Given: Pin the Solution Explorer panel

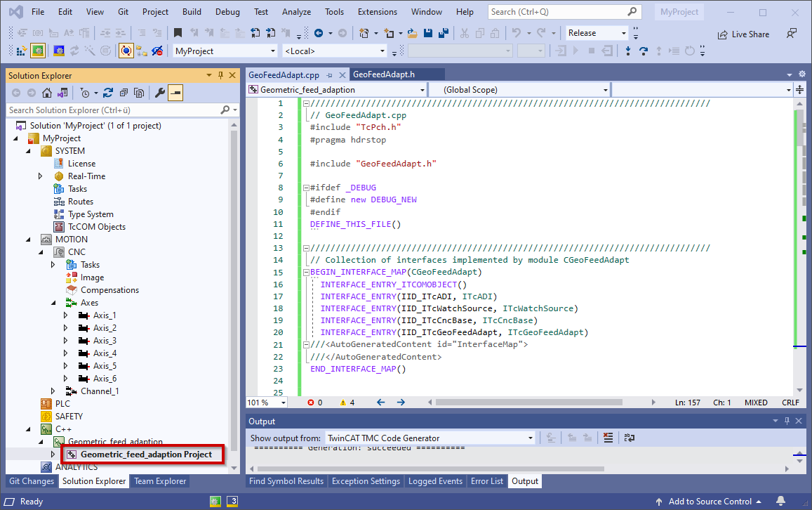Looking at the screenshot, I should coord(219,75).
